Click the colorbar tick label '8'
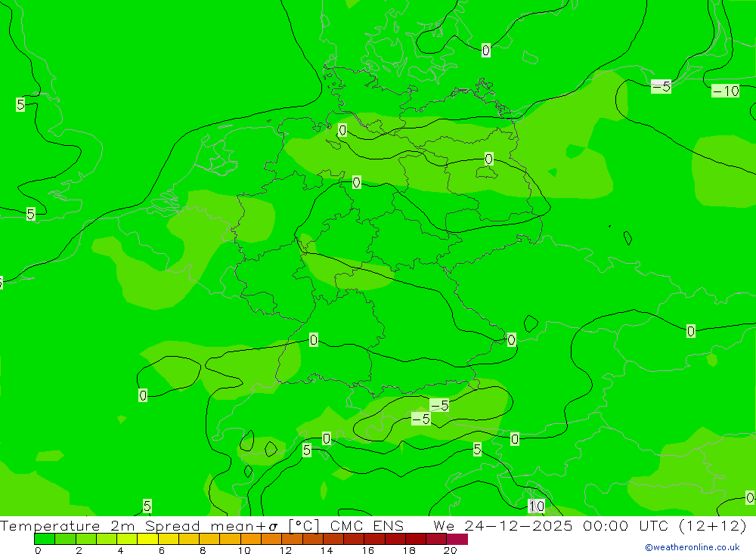This screenshot has height=554, width=756. click(x=203, y=550)
